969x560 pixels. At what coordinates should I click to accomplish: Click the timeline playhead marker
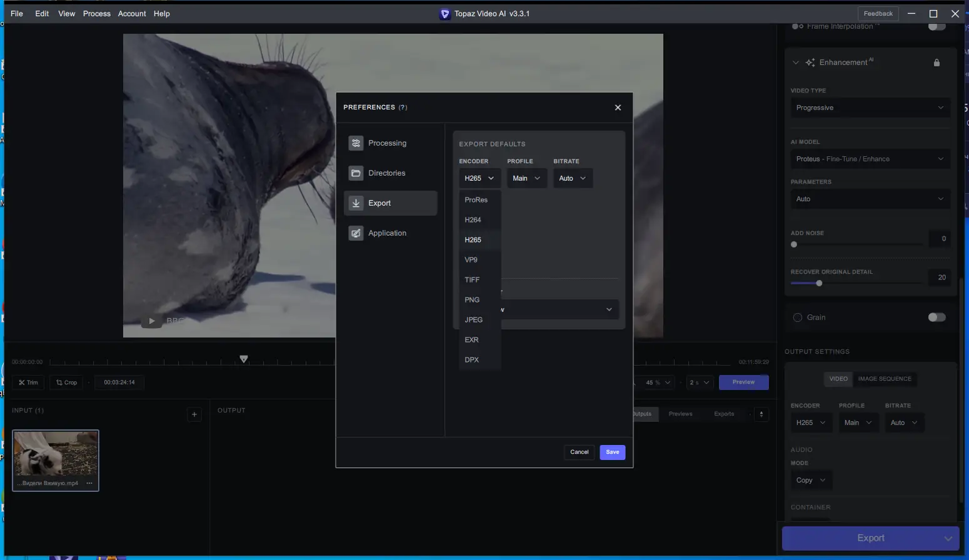tap(244, 359)
